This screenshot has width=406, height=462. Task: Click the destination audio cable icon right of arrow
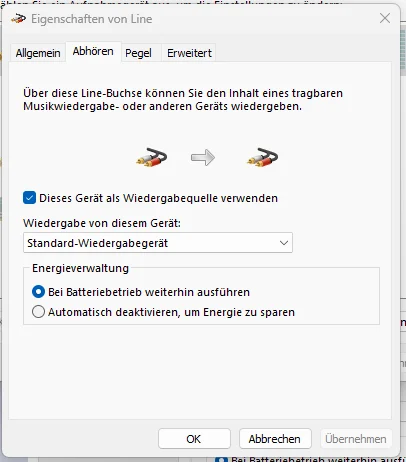pos(262,157)
